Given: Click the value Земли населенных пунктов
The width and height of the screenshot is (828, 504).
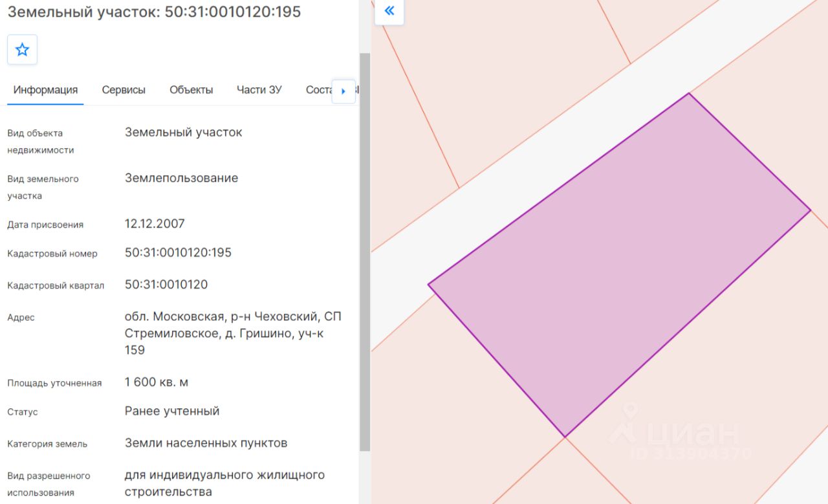Looking at the screenshot, I should pyautogui.click(x=206, y=443).
